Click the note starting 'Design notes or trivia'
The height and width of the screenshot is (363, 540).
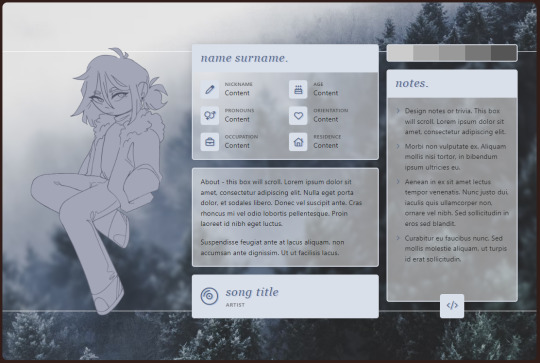pyautogui.click(x=455, y=121)
